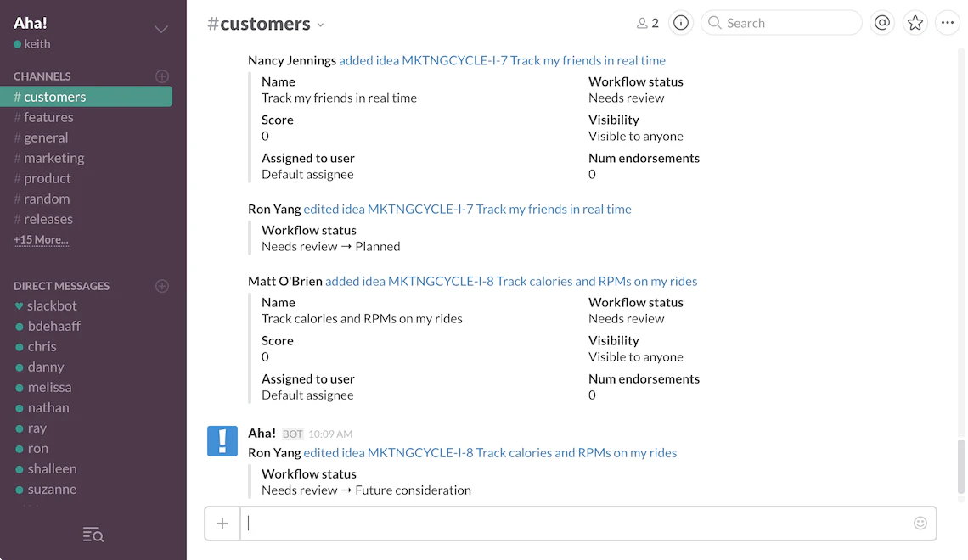
Task: Show starred items via star icon
Action: (x=915, y=23)
